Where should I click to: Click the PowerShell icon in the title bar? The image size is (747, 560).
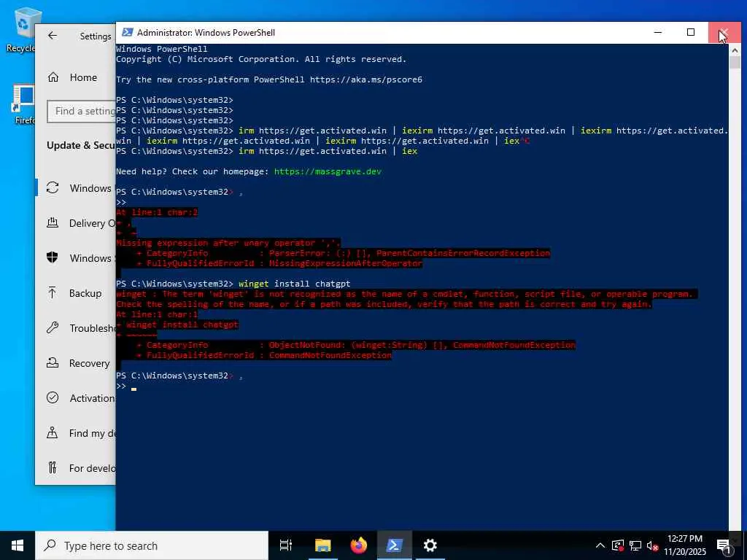127,32
